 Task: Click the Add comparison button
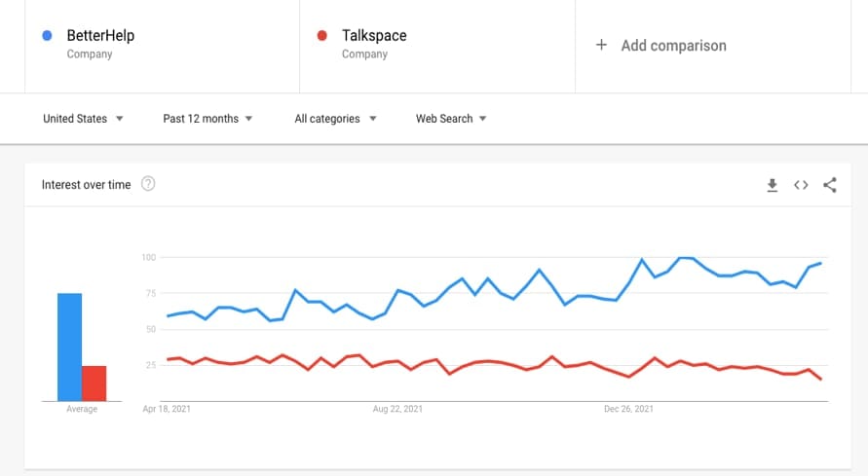(x=672, y=45)
